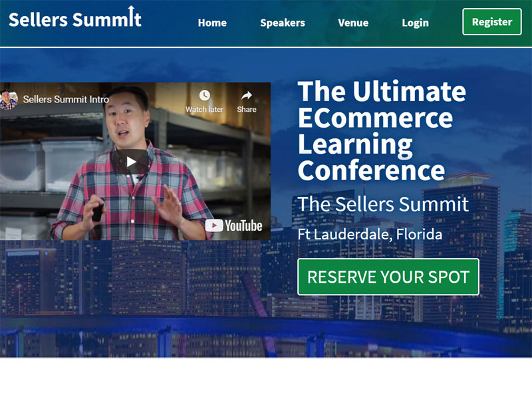The width and height of the screenshot is (532, 399).
Task: Go to the Home menu item
Action: click(x=212, y=23)
